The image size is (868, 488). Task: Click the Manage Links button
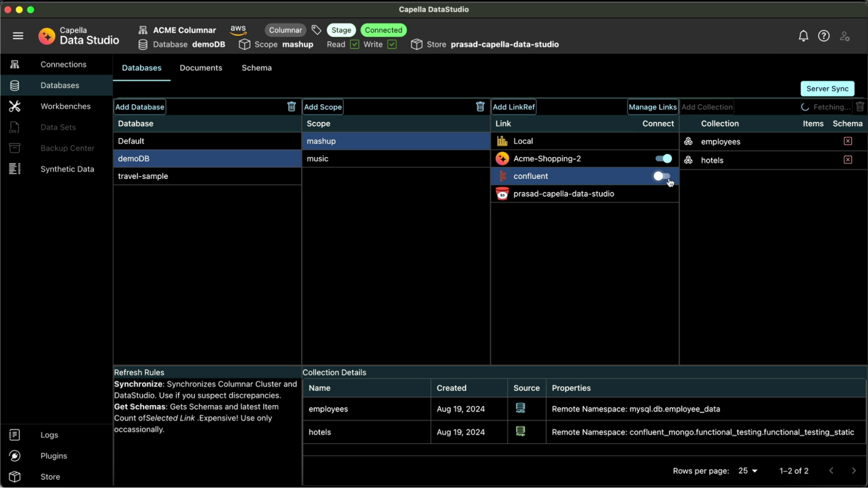pos(653,107)
